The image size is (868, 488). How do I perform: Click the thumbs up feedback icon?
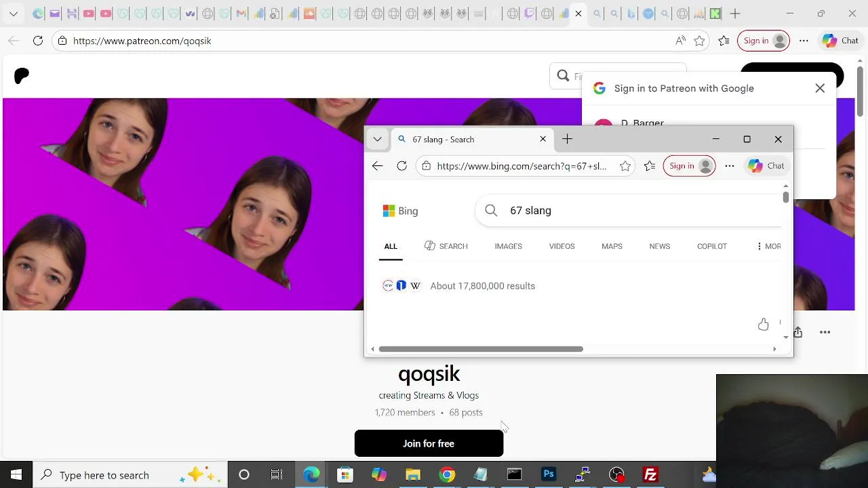(x=763, y=325)
